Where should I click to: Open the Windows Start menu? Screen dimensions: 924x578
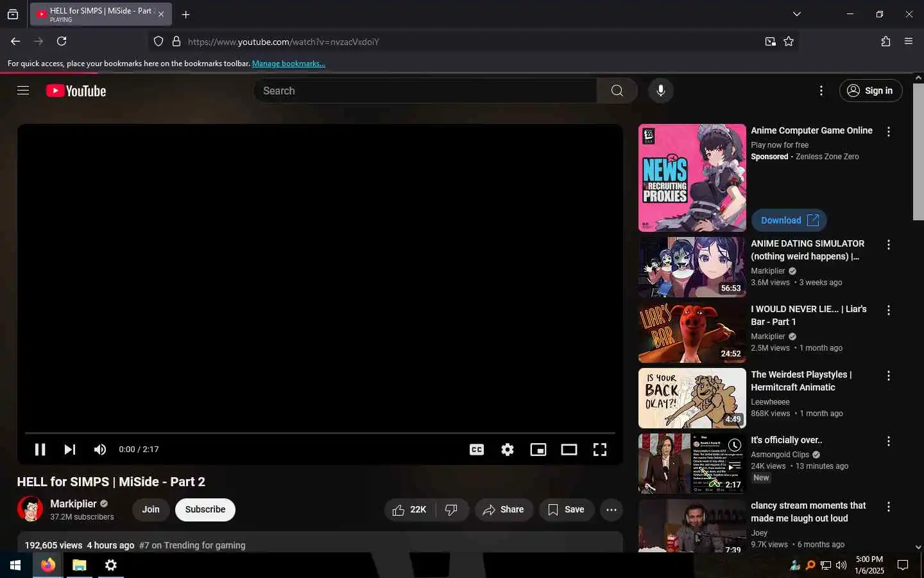tap(15, 565)
